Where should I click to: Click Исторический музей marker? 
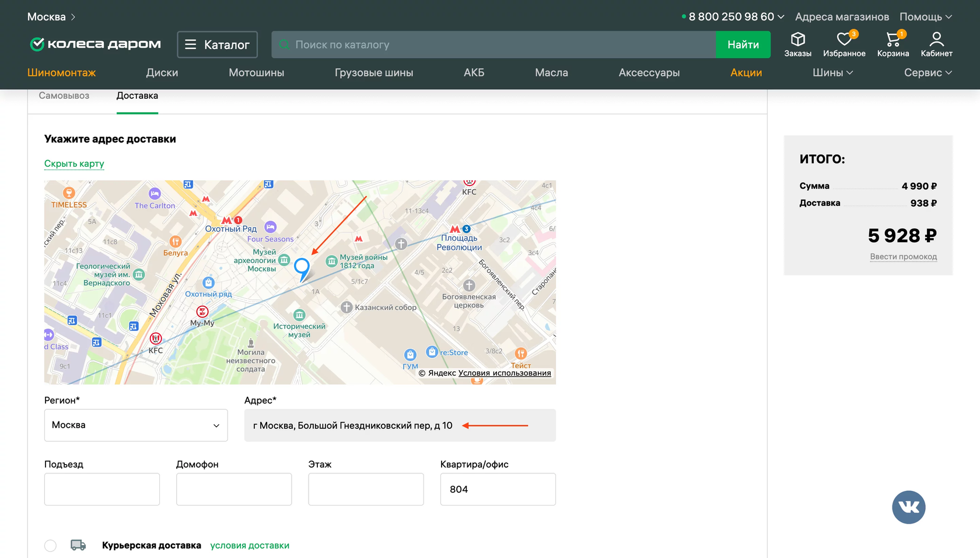pos(299,315)
